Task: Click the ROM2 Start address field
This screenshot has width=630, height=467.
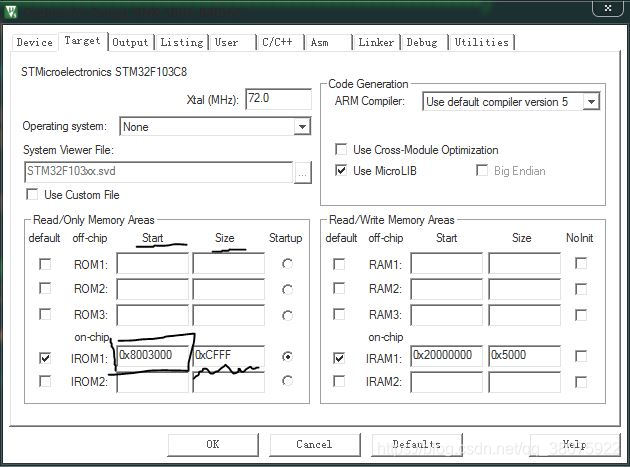Action: click(x=152, y=289)
